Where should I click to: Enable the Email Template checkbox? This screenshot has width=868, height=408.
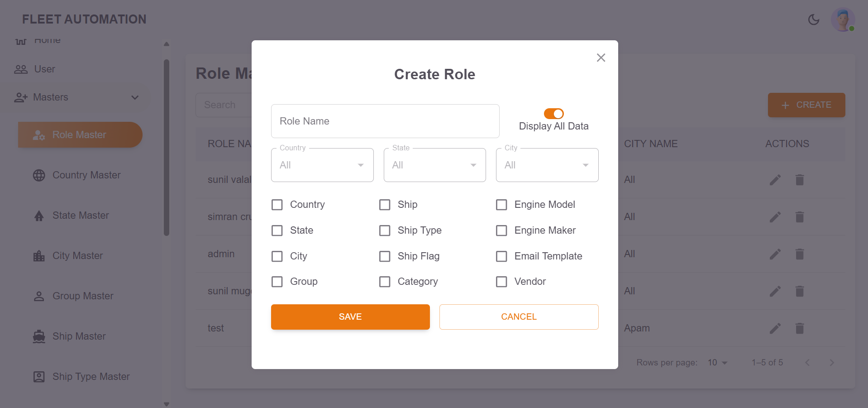coord(501,256)
